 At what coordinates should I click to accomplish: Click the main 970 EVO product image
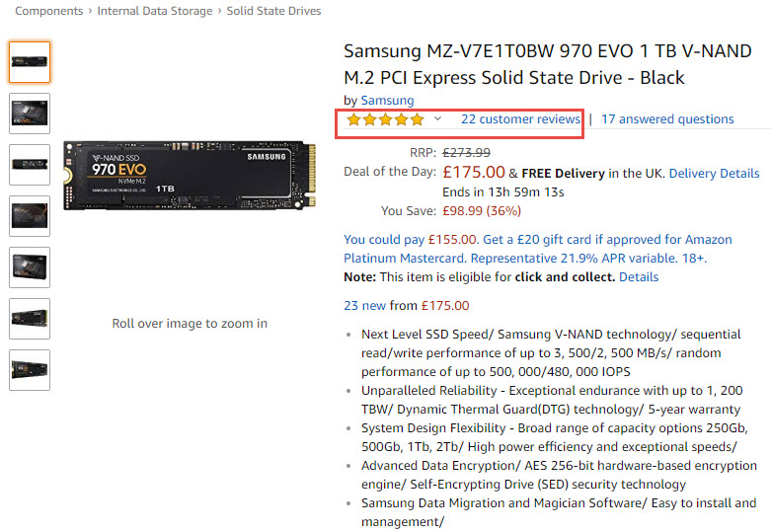point(189,174)
